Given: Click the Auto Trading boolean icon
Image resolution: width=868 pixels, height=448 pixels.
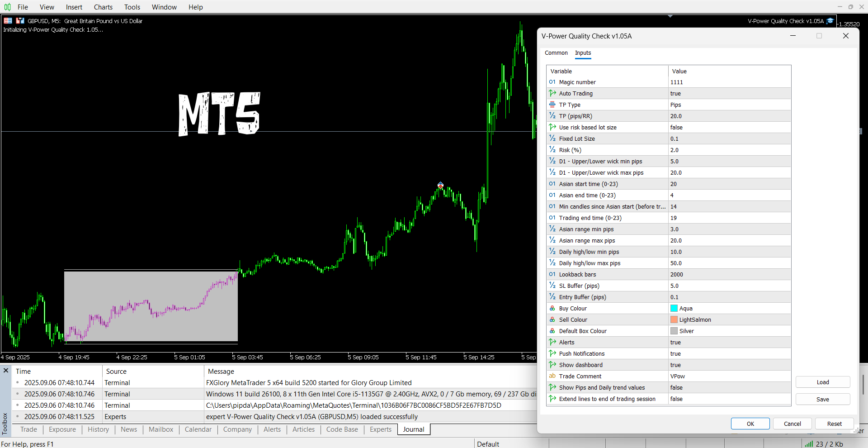Looking at the screenshot, I should [552, 93].
